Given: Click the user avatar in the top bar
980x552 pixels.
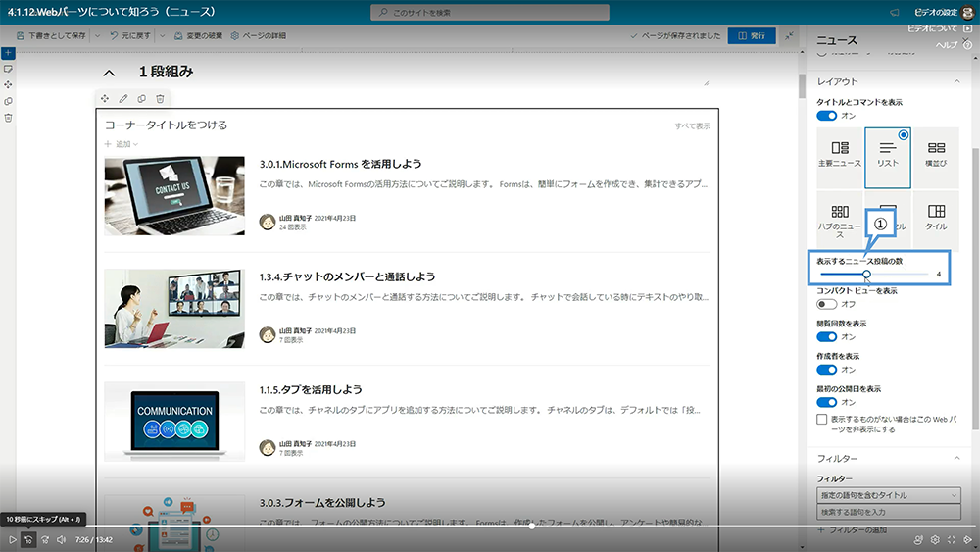Looking at the screenshot, I should 968,13.
